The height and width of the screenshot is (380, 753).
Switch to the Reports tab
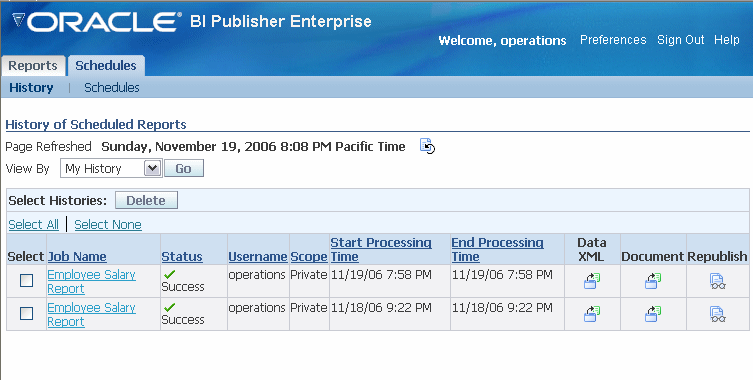(x=33, y=66)
